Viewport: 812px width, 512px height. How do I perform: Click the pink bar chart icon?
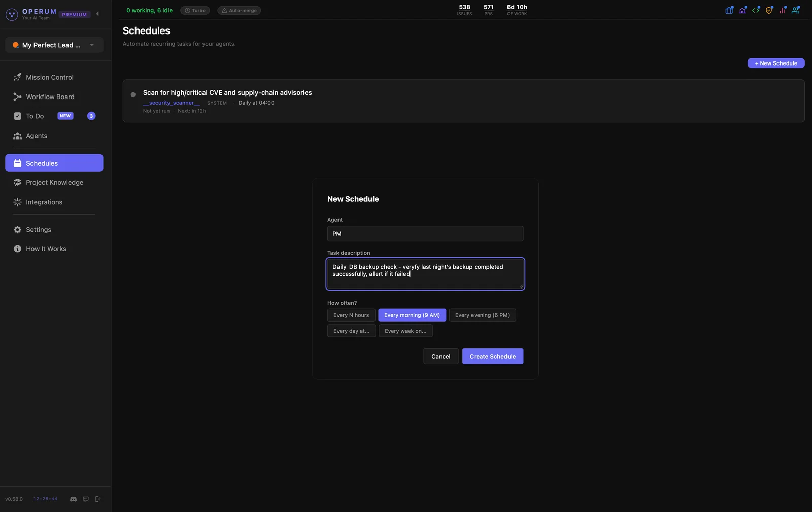tap(782, 10)
